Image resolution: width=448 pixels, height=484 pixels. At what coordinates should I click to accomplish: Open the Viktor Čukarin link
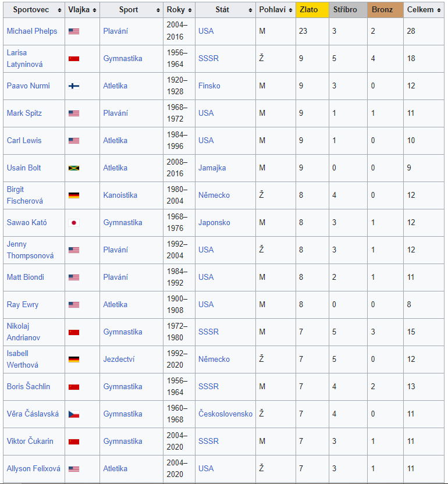pos(30,441)
